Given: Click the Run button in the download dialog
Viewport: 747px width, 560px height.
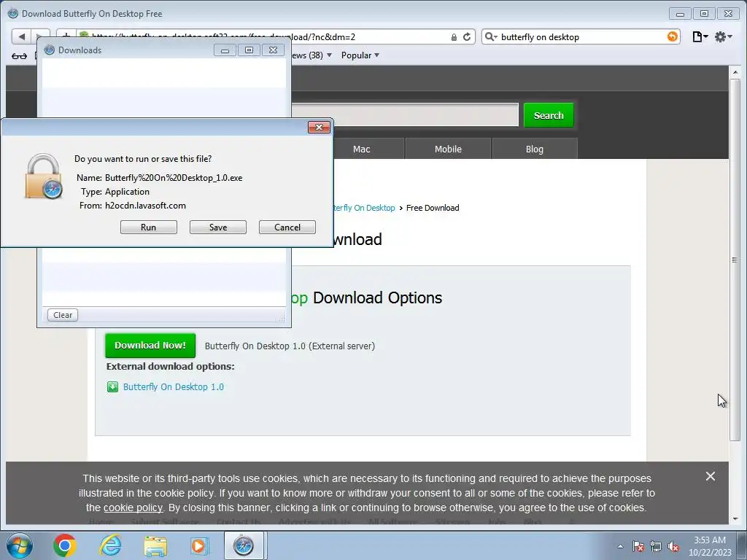Looking at the screenshot, I should [148, 227].
